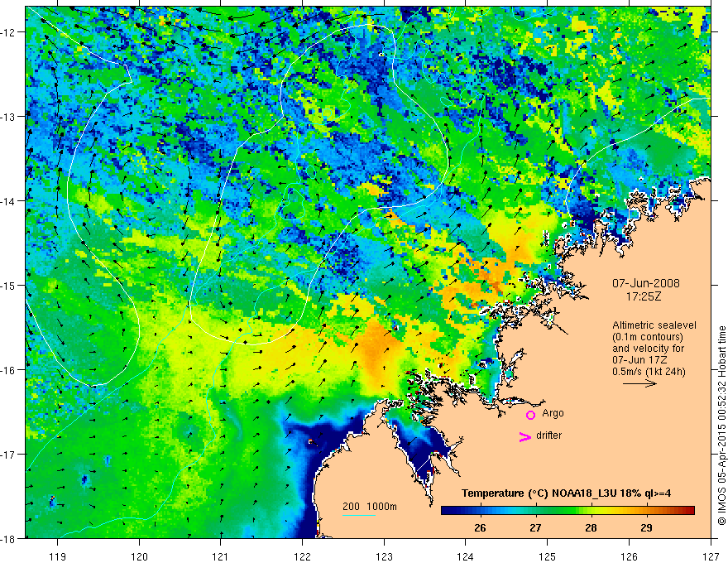Click longitude axis label 127

(711, 557)
